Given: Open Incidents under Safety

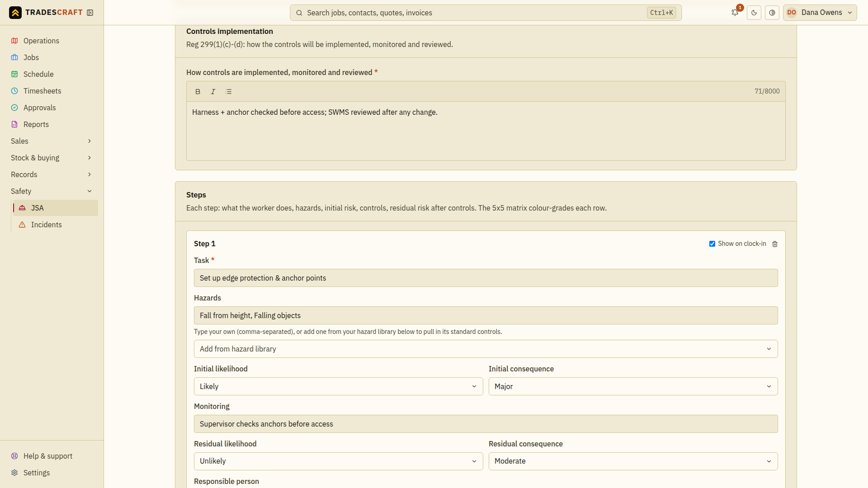Looking at the screenshot, I should [56, 225].
